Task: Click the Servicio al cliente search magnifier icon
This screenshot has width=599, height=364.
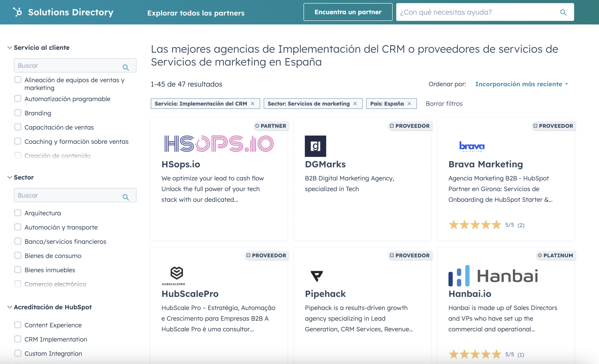Action: pos(126,67)
